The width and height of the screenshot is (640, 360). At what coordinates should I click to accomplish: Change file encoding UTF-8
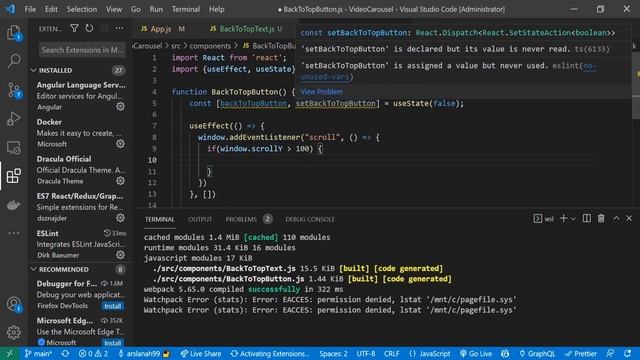(x=366, y=353)
